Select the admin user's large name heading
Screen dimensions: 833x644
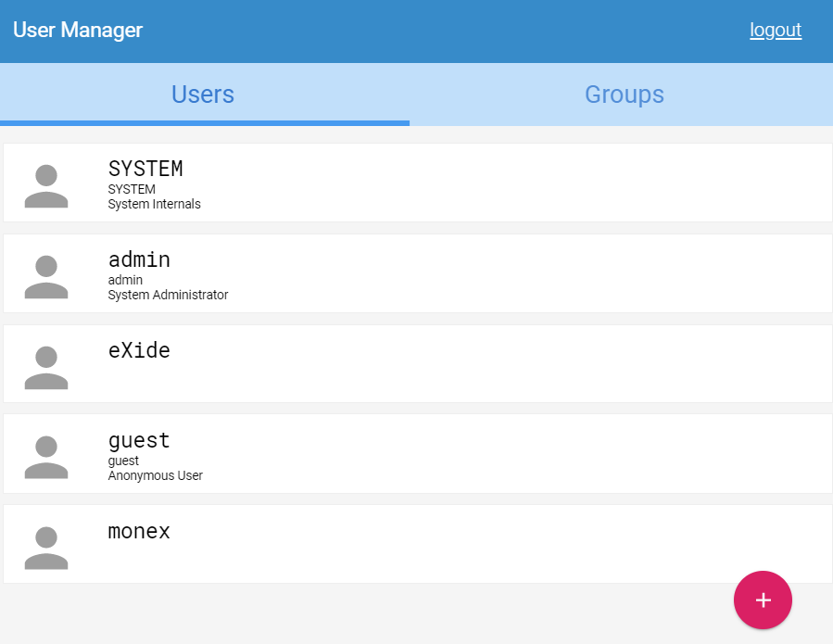[139, 259]
